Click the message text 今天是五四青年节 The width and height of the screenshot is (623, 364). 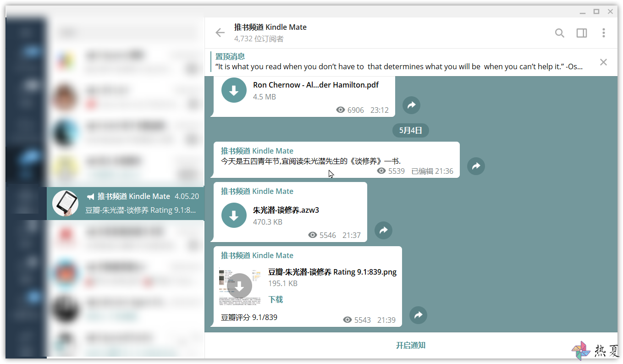310,161
